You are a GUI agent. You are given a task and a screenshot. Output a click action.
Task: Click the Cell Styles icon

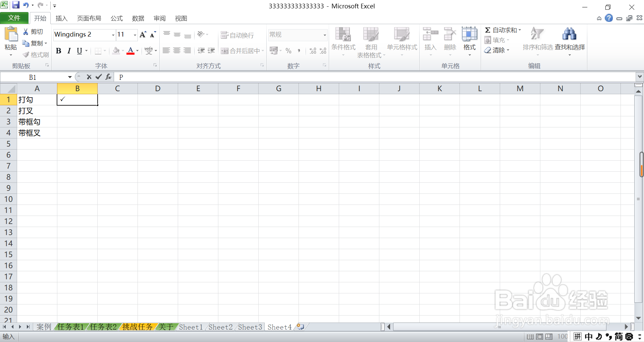click(401, 34)
